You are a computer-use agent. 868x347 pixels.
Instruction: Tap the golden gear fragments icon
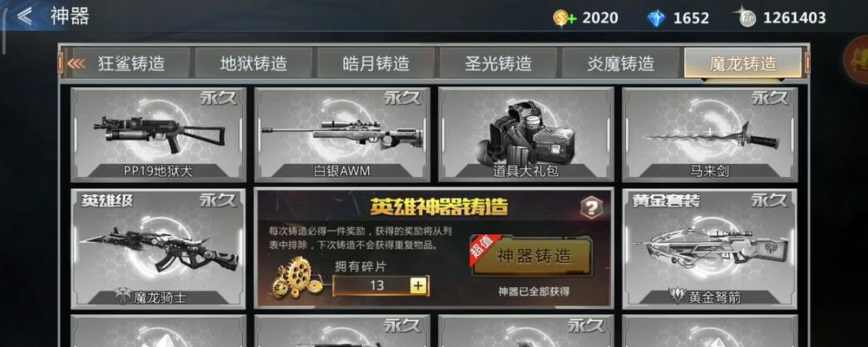[297, 277]
